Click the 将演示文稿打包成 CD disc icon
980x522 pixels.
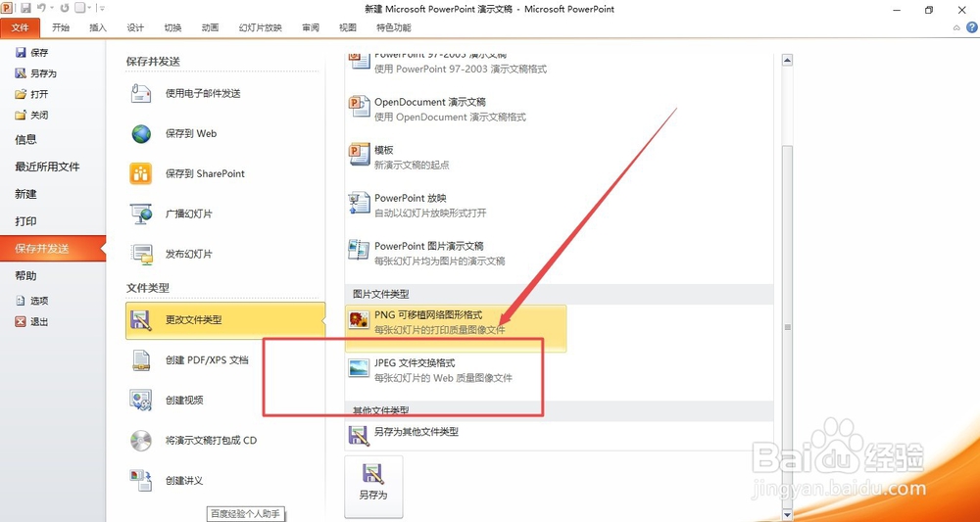pyautogui.click(x=140, y=440)
